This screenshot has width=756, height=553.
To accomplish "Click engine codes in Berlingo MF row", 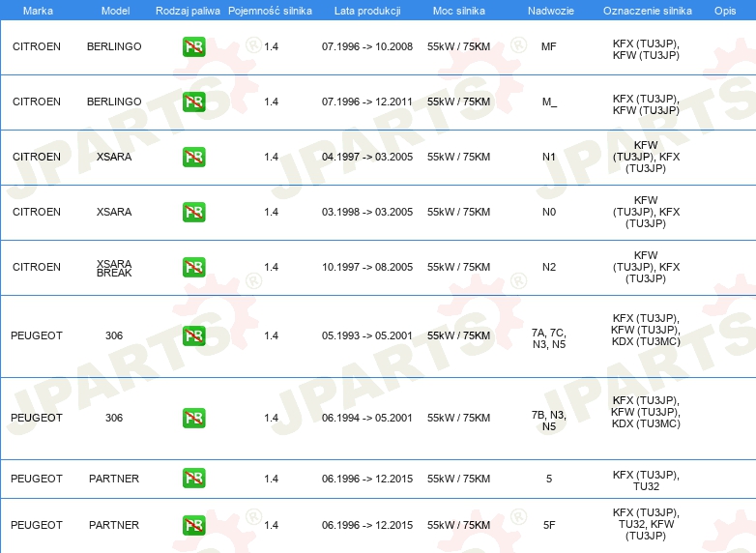I will pos(646,49).
